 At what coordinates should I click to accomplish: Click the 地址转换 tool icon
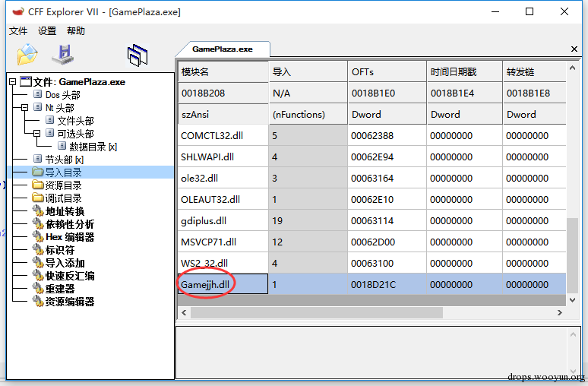click(38, 210)
